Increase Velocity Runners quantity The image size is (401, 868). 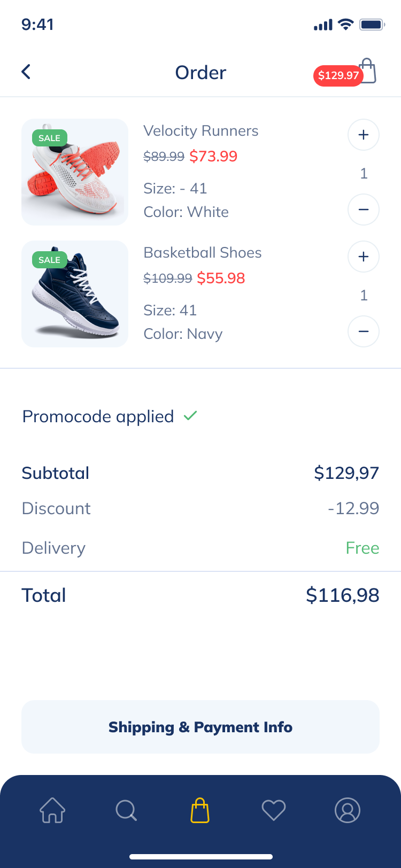[x=364, y=135]
